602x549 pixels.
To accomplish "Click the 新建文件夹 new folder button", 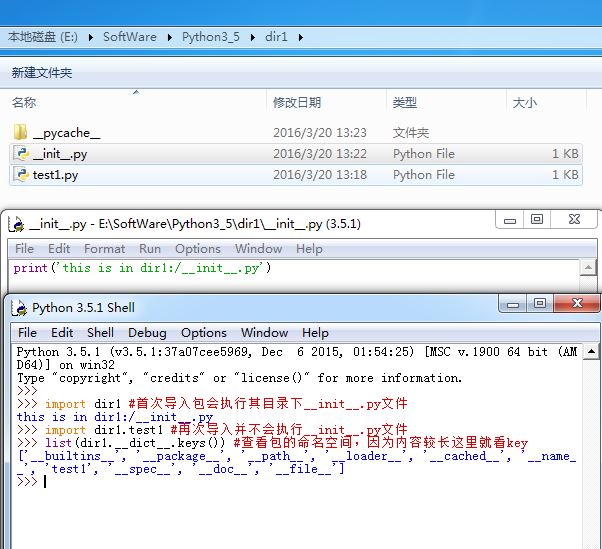I will 42,73.
